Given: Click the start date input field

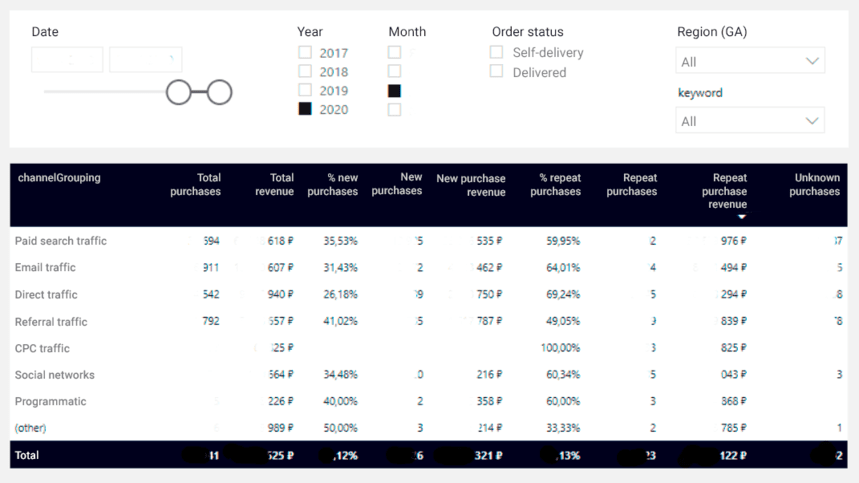Looking at the screenshot, I should click(67, 60).
